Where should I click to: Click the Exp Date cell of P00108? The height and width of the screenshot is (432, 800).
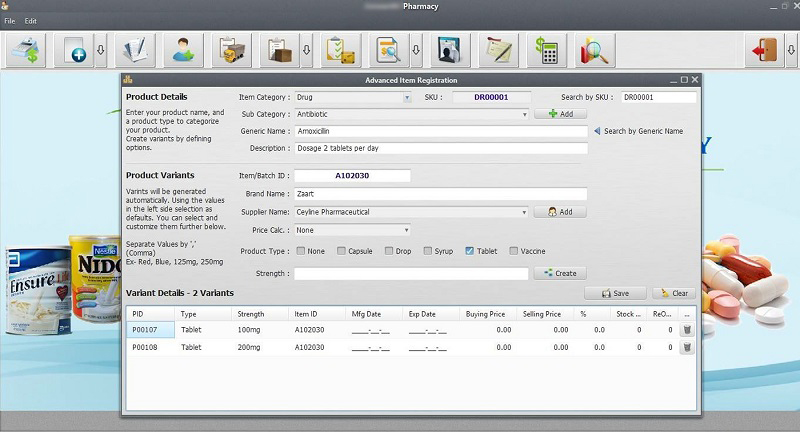coord(431,347)
